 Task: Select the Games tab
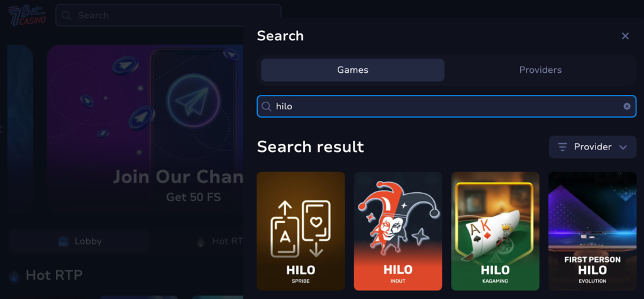coord(352,70)
